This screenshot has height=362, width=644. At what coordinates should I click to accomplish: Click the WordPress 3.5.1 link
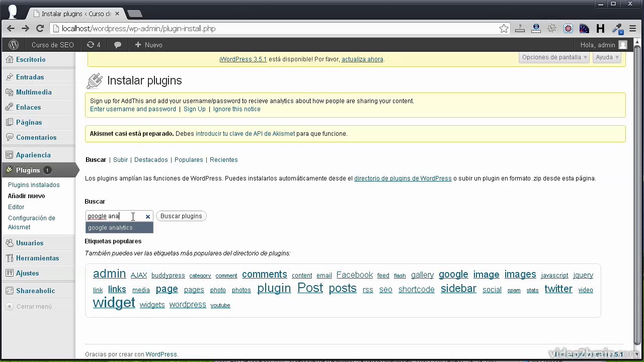click(244, 59)
